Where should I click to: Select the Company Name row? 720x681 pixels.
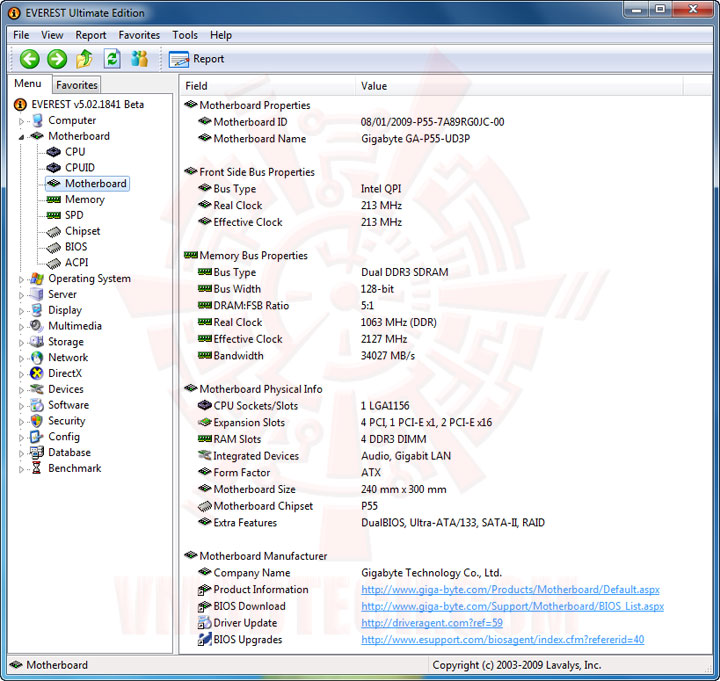[444, 573]
